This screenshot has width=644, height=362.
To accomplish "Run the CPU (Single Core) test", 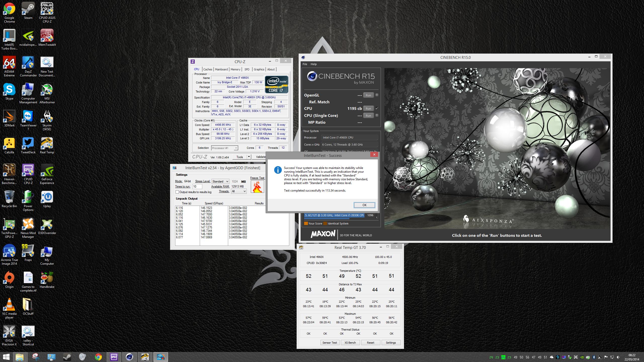I will [368, 116].
